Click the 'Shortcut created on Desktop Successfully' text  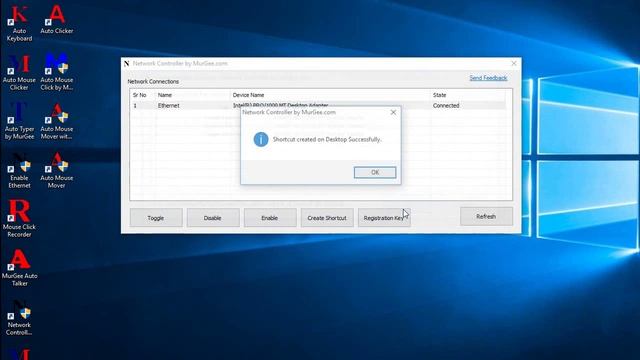pos(327,139)
